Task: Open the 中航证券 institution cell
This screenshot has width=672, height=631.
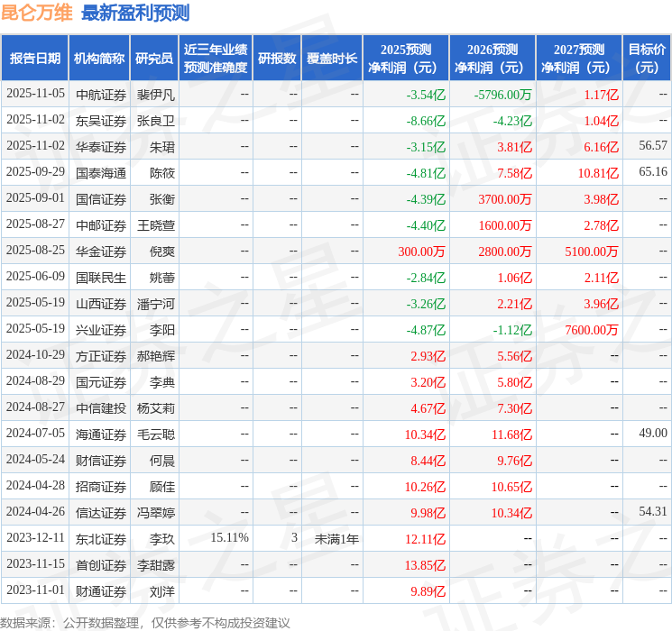Action: (x=100, y=94)
